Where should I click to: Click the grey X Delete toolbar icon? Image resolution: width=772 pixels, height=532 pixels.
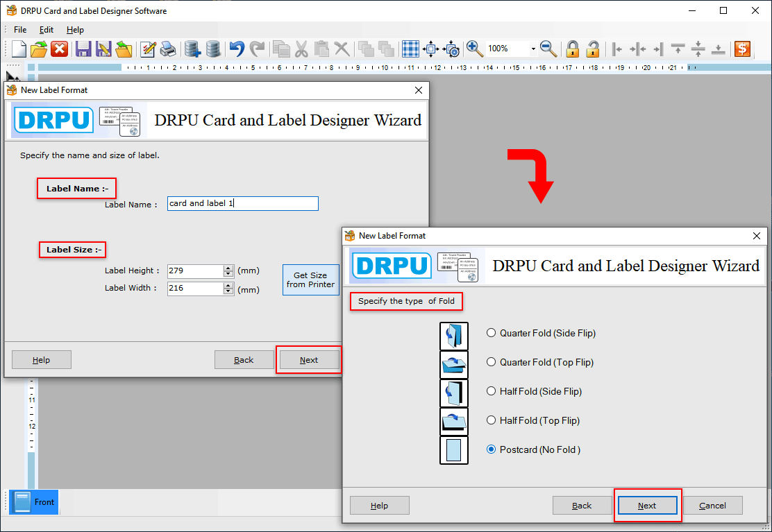coord(342,49)
